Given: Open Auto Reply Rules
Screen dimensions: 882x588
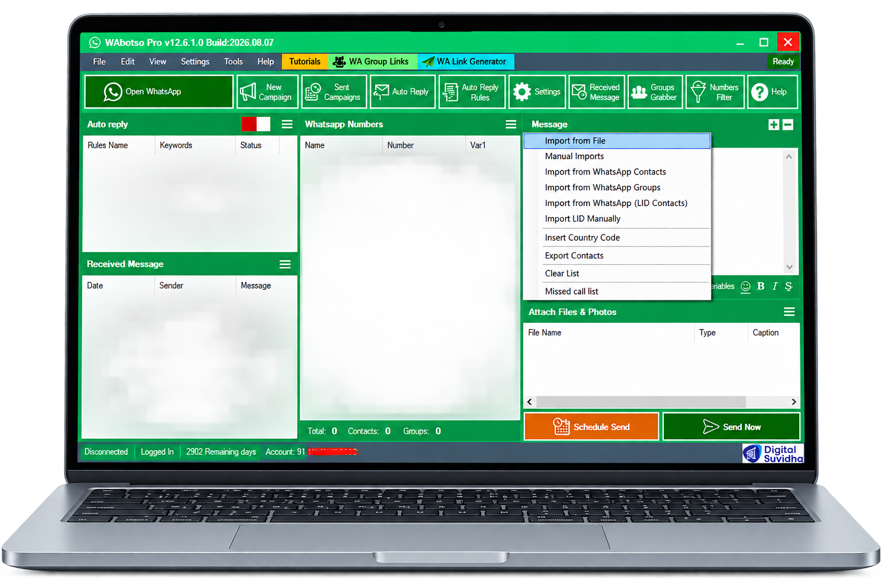Looking at the screenshot, I should [x=472, y=92].
